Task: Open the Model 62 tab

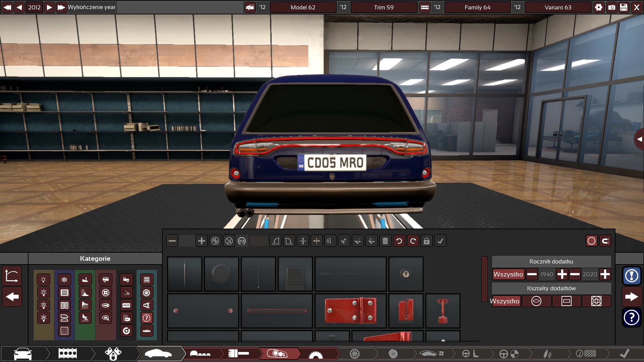Action: [303, 7]
